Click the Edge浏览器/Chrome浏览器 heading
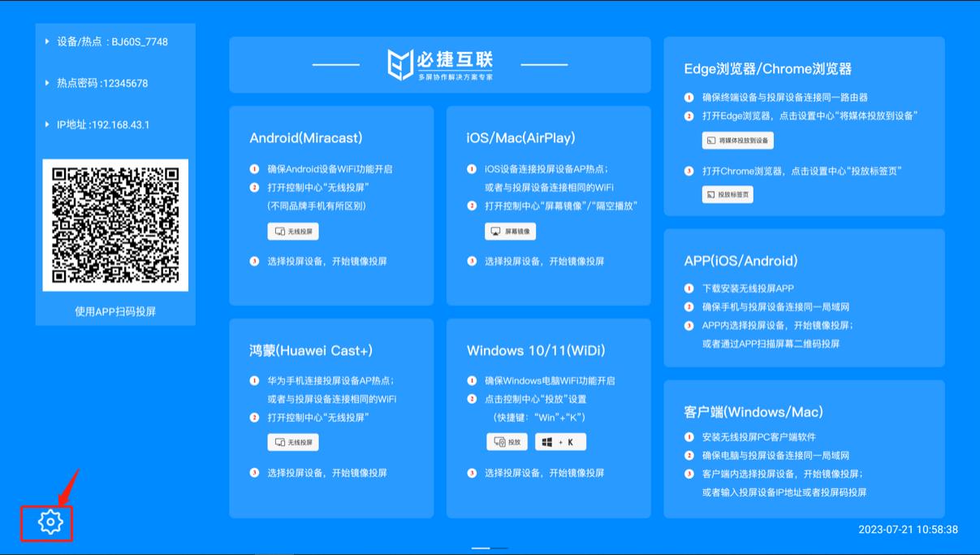 pyautogui.click(x=768, y=69)
